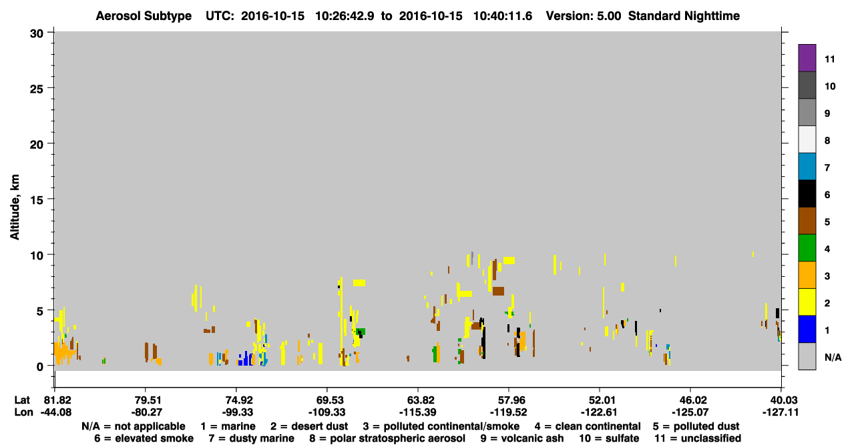The image size is (868, 445).
Task: Click latitude value 79.51
Action: [146, 400]
